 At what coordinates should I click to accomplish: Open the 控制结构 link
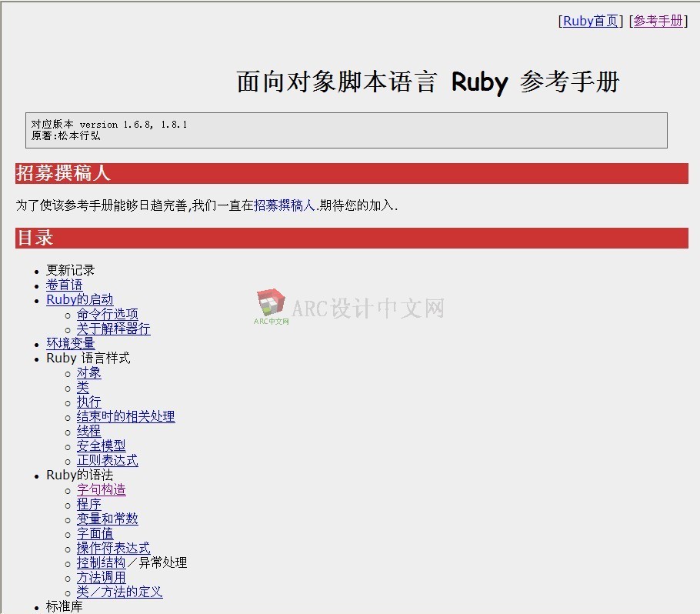tap(101, 563)
